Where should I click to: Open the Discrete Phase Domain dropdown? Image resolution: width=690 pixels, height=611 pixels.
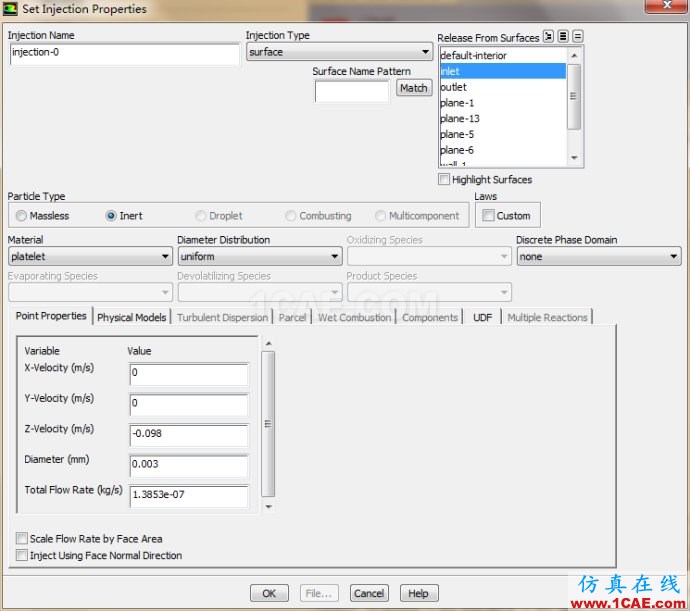point(599,256)
